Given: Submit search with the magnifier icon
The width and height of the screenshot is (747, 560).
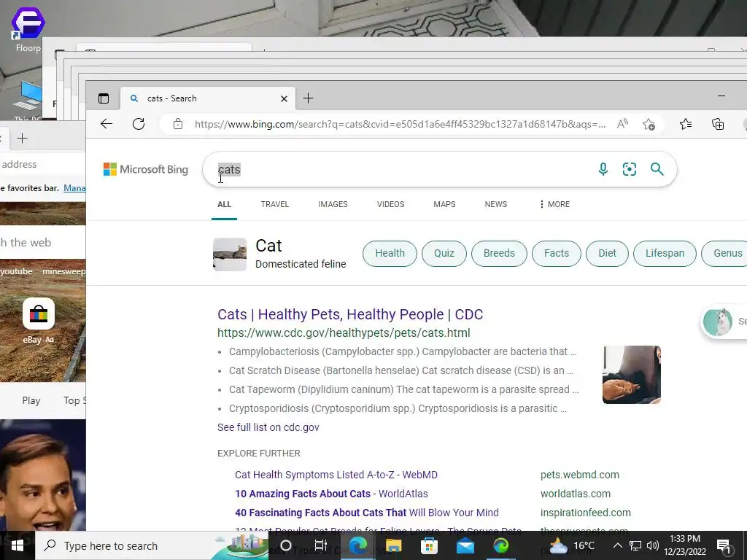Looking at the screenshot, I should pos(657,169).
